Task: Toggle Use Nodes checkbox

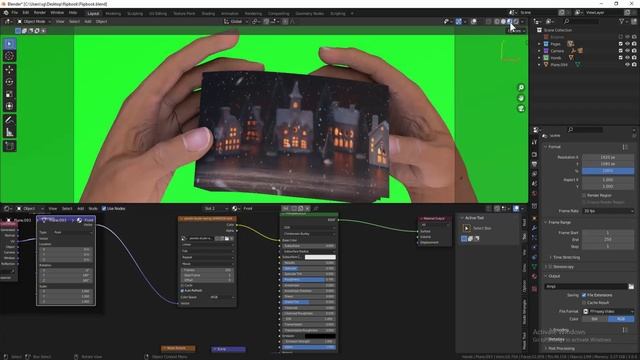Action: coord(104,209)
